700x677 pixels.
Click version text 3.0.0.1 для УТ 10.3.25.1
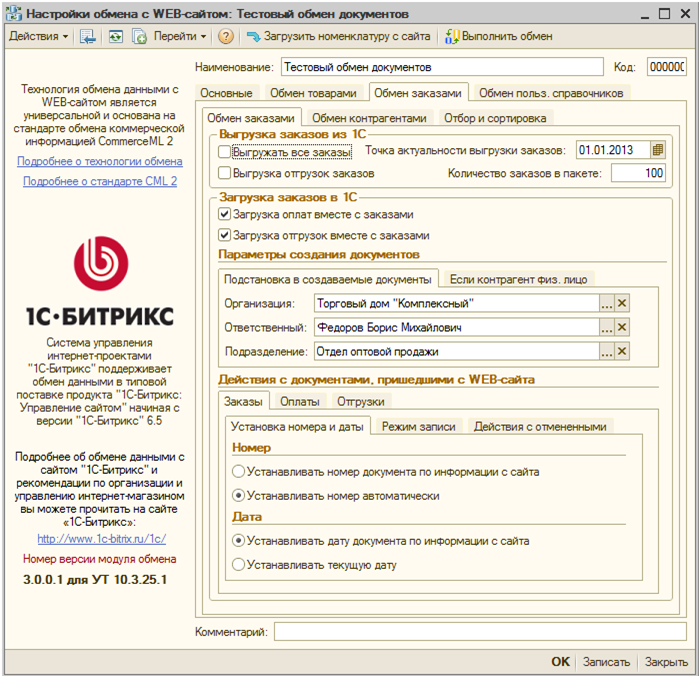[95, 579]
